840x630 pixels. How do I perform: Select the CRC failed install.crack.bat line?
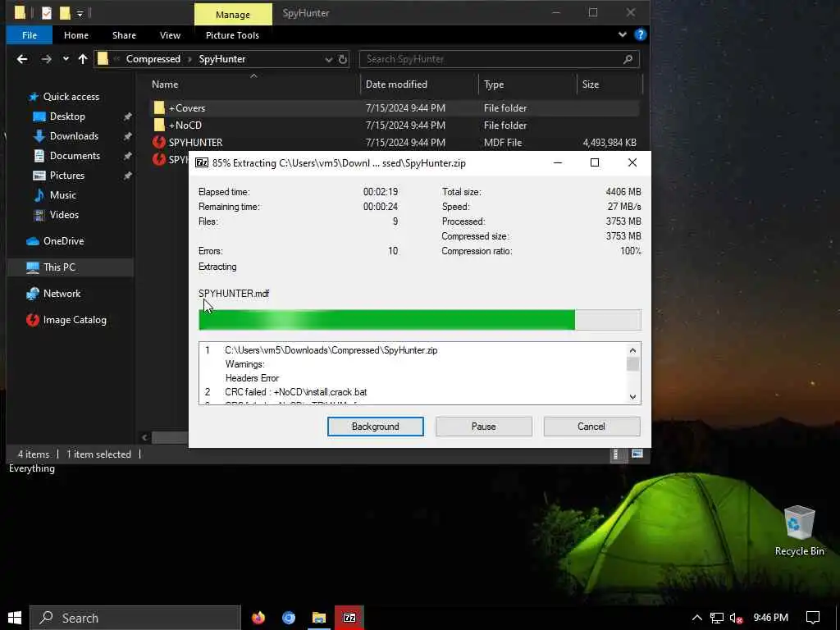(x=295, y=392)
